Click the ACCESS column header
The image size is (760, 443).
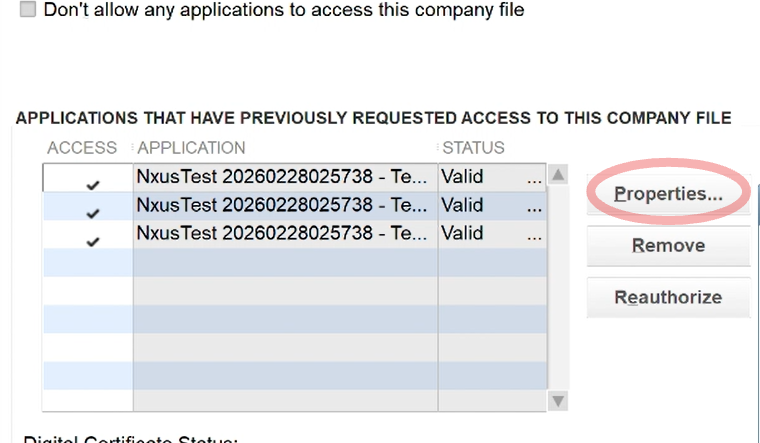(x=82, y=148)
